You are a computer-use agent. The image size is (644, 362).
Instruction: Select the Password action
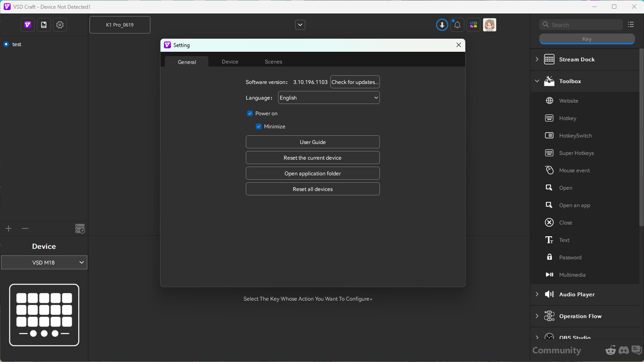pos(570,257)
